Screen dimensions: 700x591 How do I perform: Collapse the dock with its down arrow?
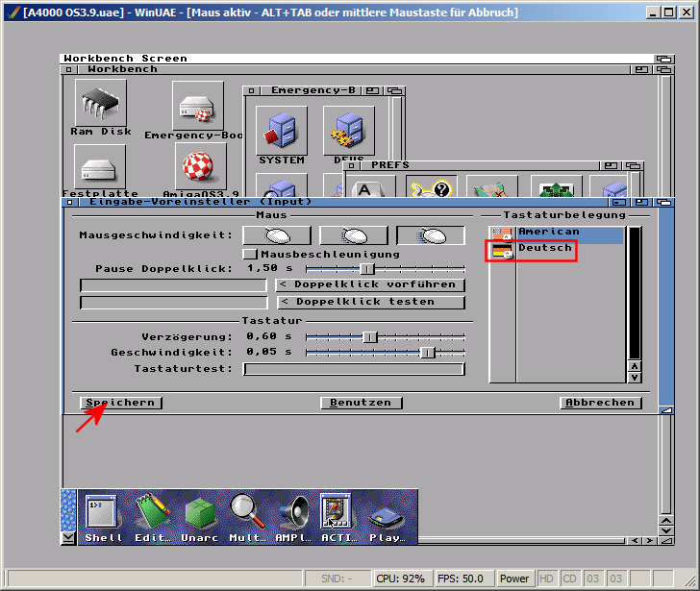click(68, 538)
